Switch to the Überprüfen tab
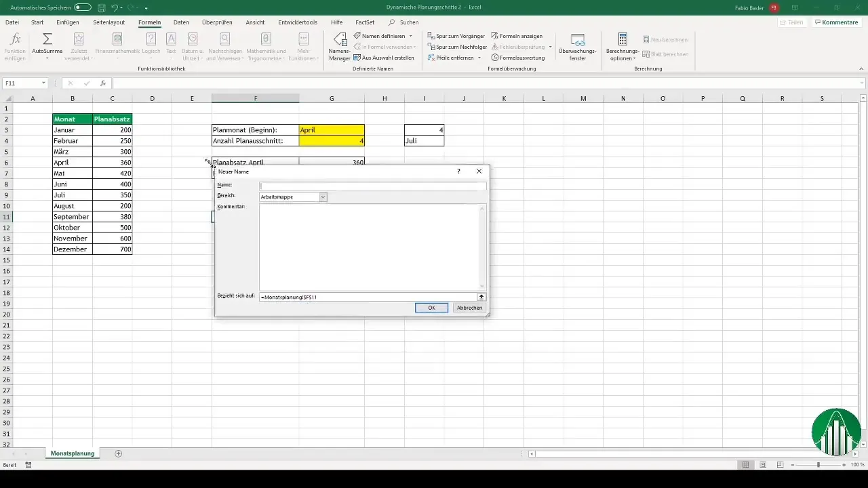This screenshot has width=868, height=488. [217, 22]
